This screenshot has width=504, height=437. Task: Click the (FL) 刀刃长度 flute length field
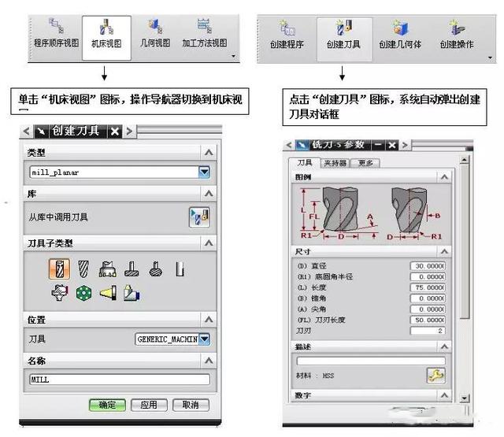428,320
